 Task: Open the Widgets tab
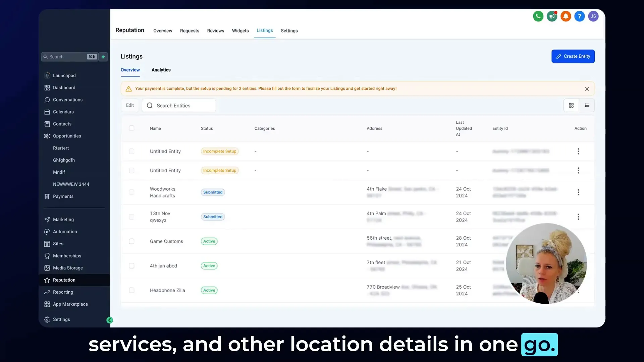[240, 31]
